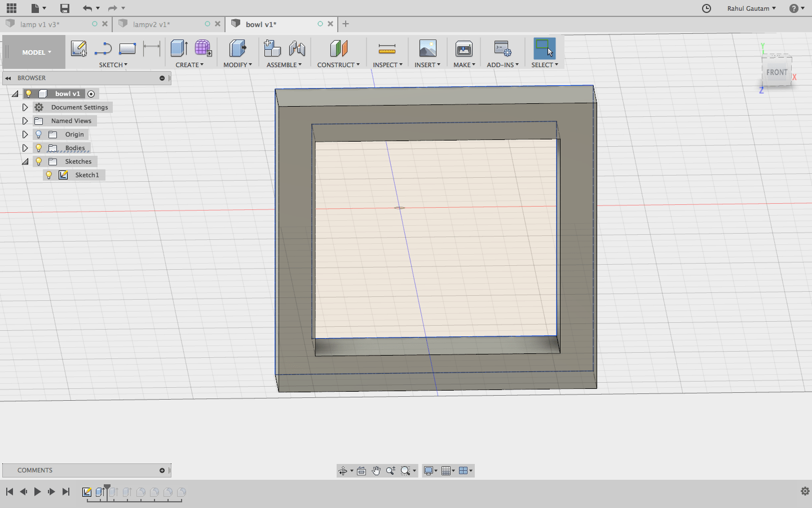Expand the Bodies folder
This screenshot has width=812, height=508.
coord(25,148)
